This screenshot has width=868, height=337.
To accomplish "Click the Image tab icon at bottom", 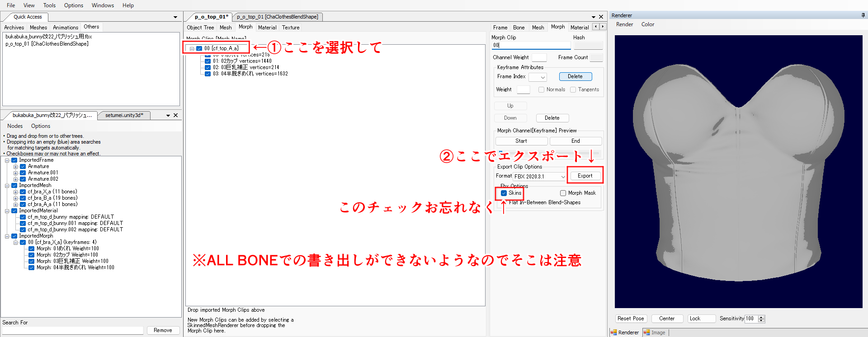I will coord(646,332).
